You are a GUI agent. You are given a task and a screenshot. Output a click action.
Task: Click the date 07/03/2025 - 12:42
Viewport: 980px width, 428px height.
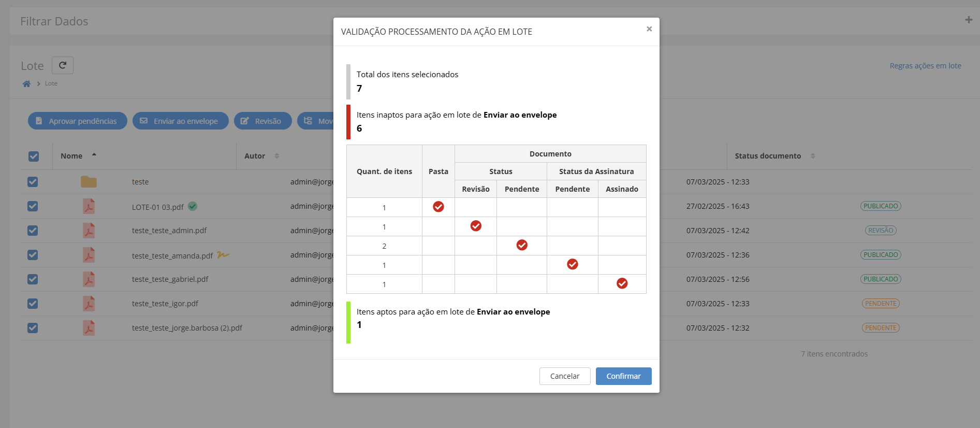click(718, 231)
